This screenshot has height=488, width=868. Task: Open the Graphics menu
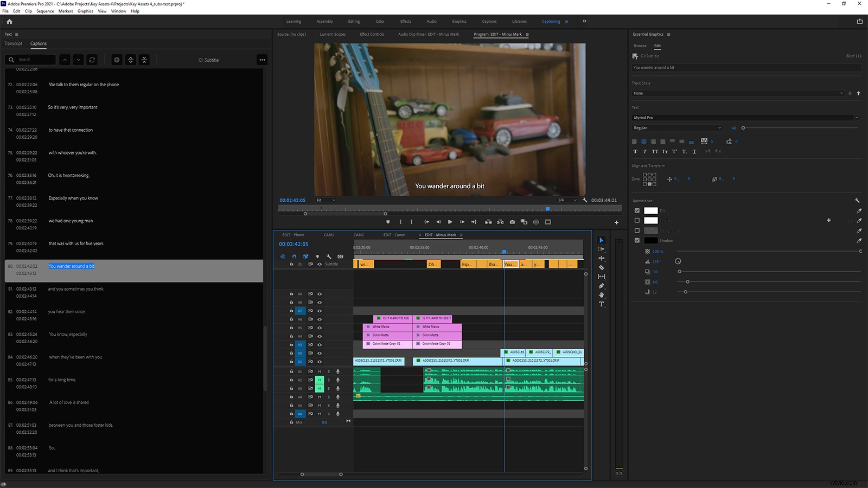click(x=85, y=11)
